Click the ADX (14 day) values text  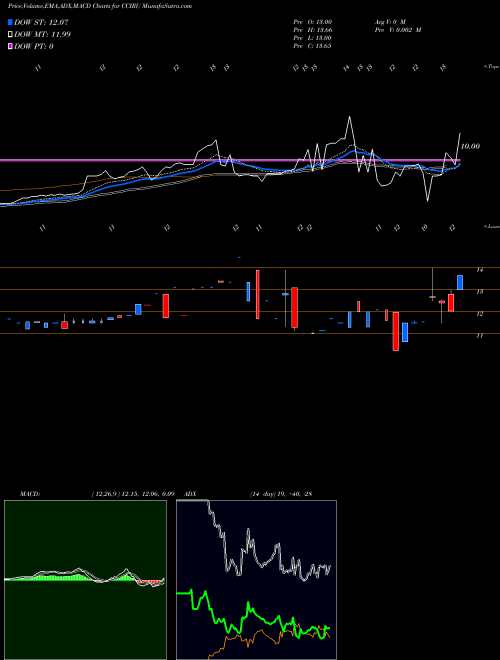(281, 493)
